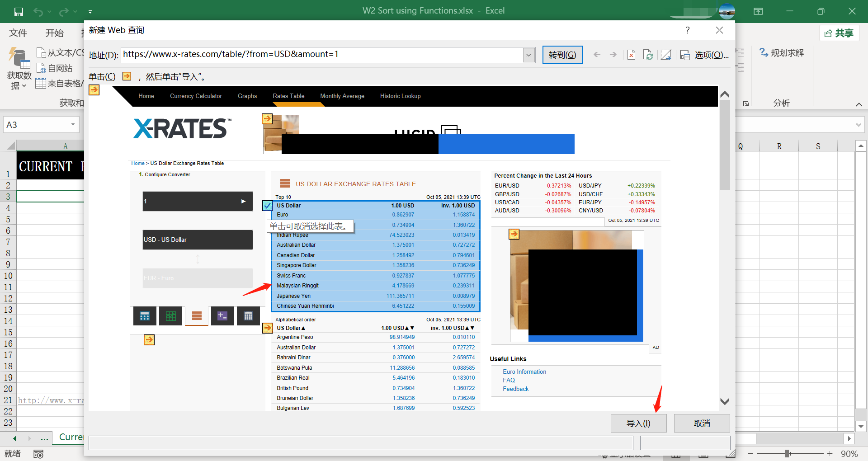Select the entire page with the top-left yellow arrow

94,90
